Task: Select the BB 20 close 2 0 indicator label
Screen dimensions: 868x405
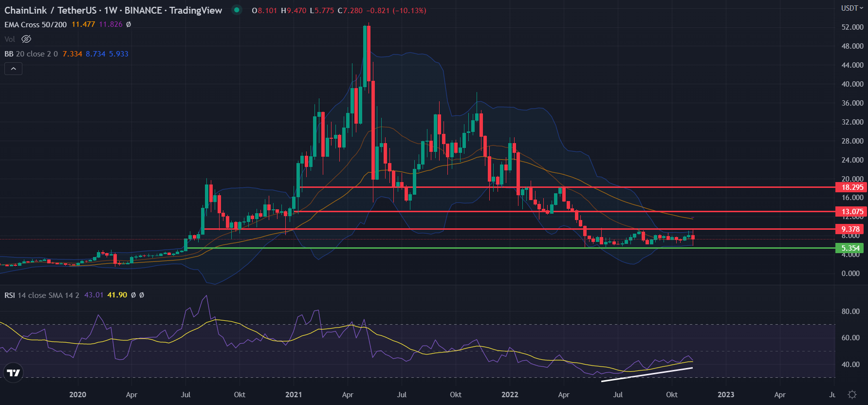Action: (31, 54)
